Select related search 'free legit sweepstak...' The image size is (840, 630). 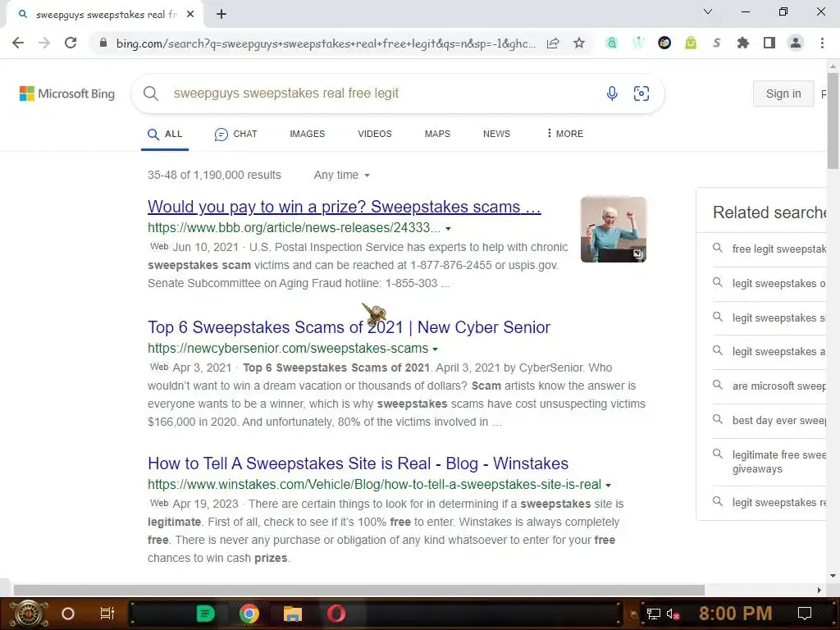pos(769,249)
